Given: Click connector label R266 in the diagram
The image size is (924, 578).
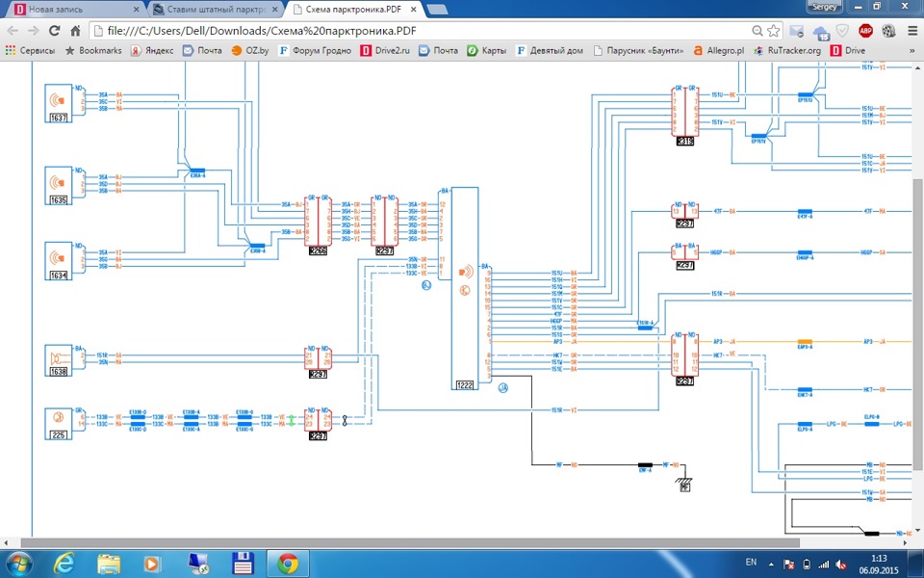Looking at the screenshot, I should [318, 250].
